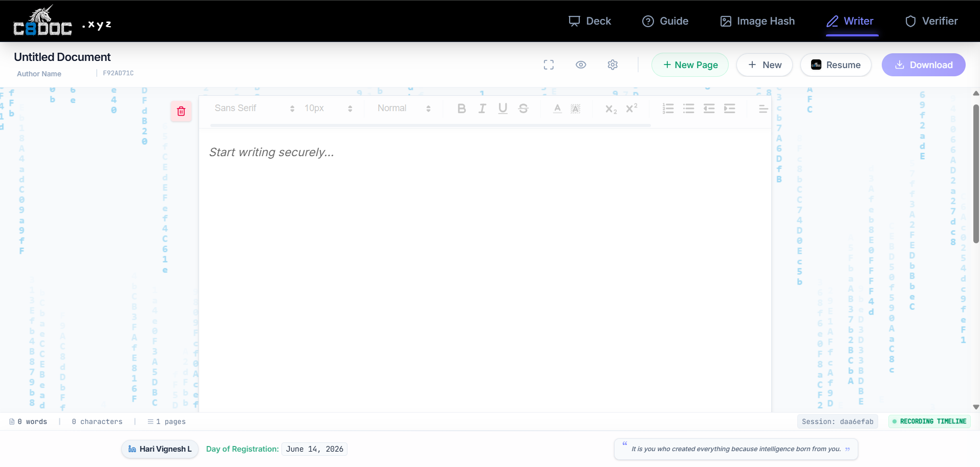
Task: Open document settings gear icon
Action: [x=613, y=65]
